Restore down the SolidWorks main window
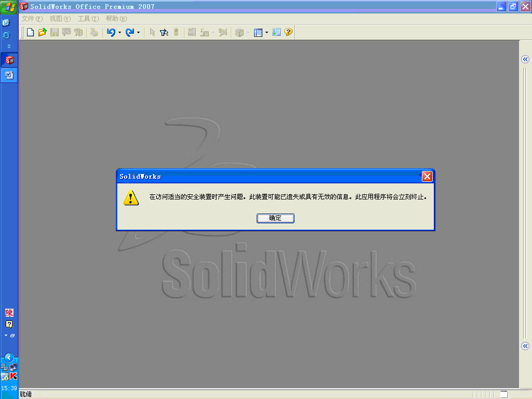This screenshot has width=532, height=399. pyautogui.click(x=513, y=6)
